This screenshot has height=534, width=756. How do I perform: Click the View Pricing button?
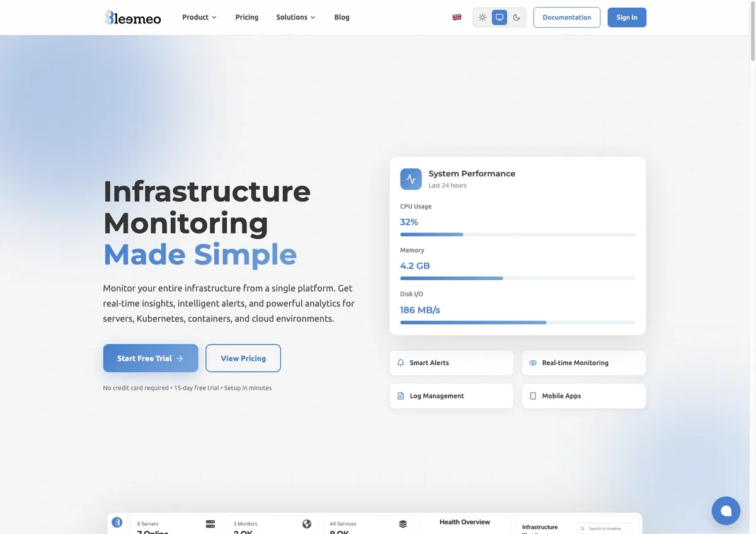(x=243, y=358)
